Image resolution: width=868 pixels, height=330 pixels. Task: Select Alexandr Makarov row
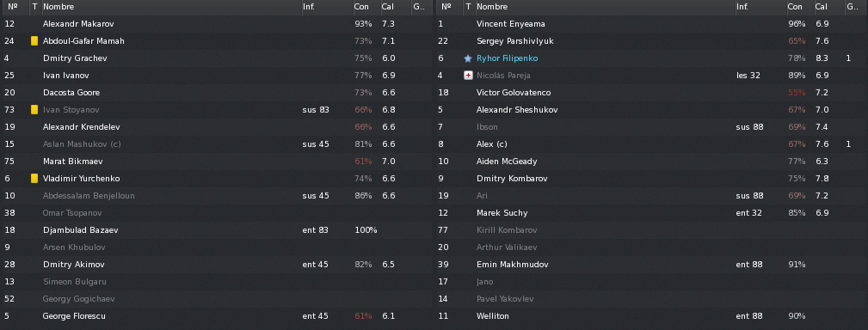point(217,24)
